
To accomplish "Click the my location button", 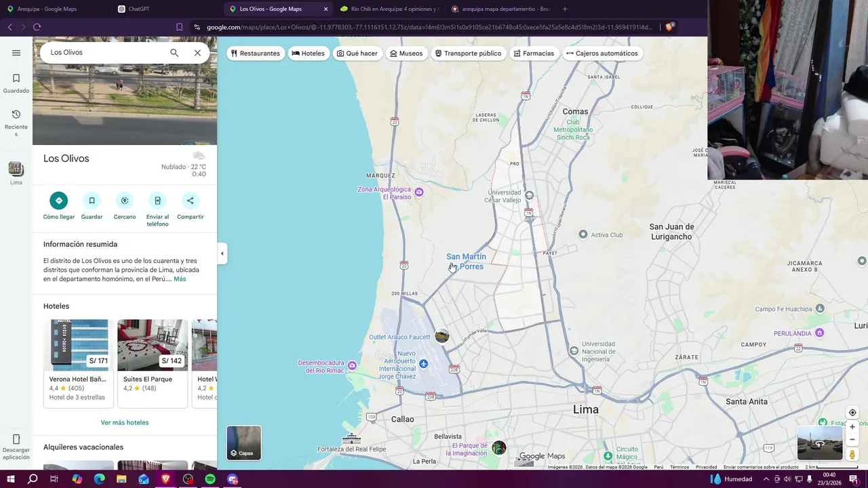I will (852, 413).
